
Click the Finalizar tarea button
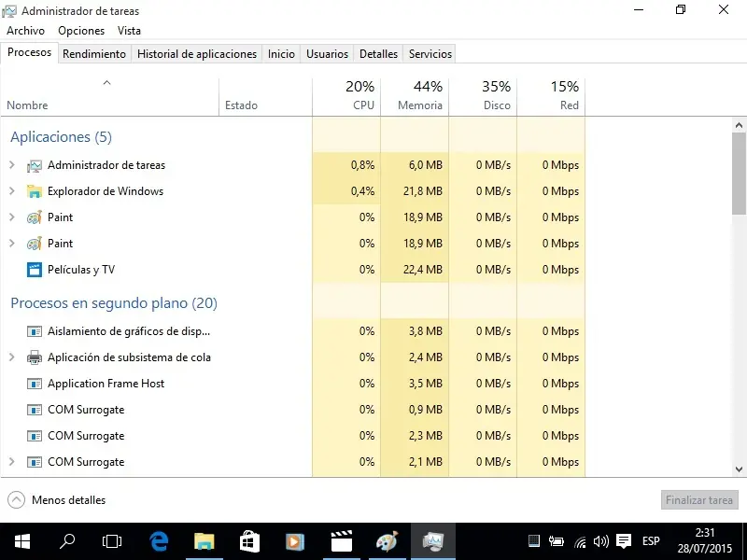pos(698,500)
